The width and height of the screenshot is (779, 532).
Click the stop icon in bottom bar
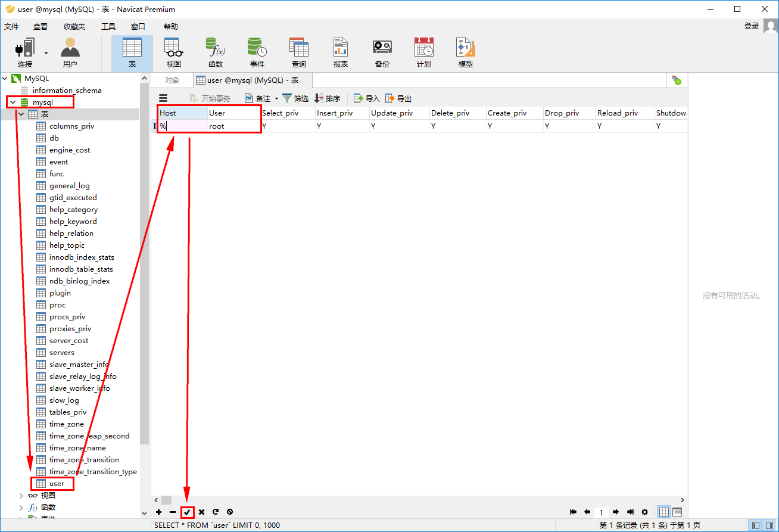(x=230, y=512)
